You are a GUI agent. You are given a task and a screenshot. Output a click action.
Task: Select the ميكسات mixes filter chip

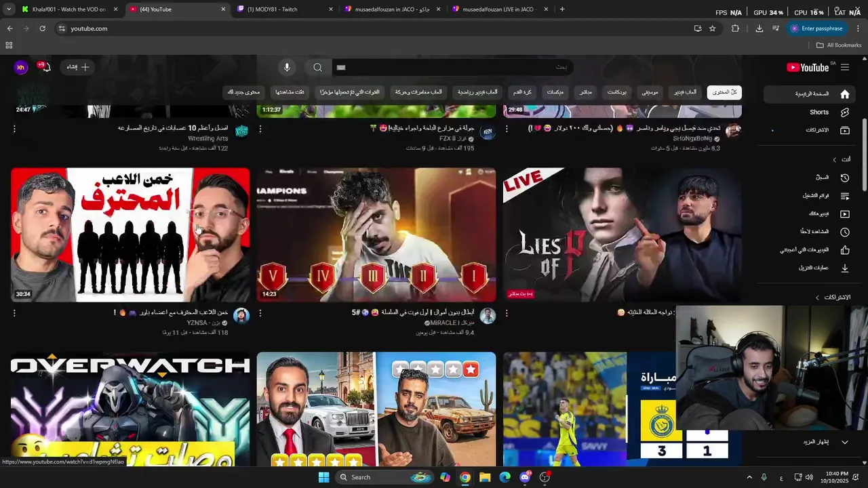tap(555, 92)
